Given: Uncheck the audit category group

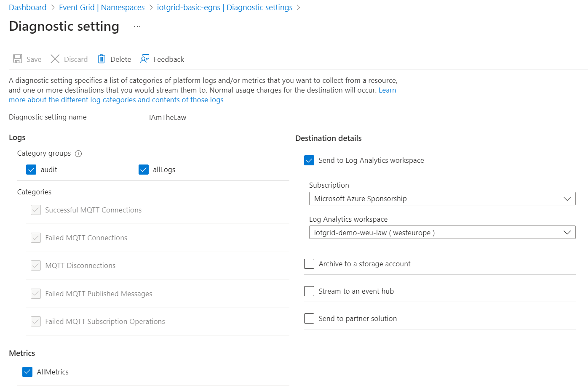Looking at the screenshot, I should [x=31, y=170].
